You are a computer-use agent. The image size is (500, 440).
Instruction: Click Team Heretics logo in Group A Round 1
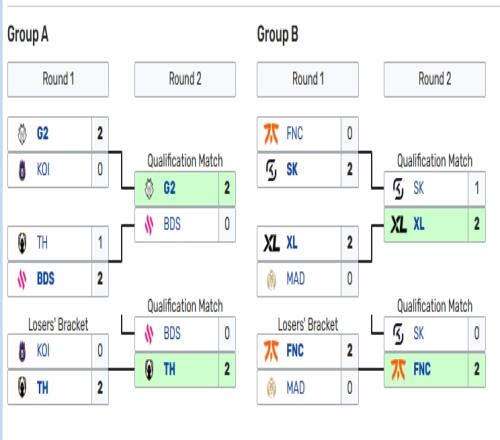tap(22, 243)
